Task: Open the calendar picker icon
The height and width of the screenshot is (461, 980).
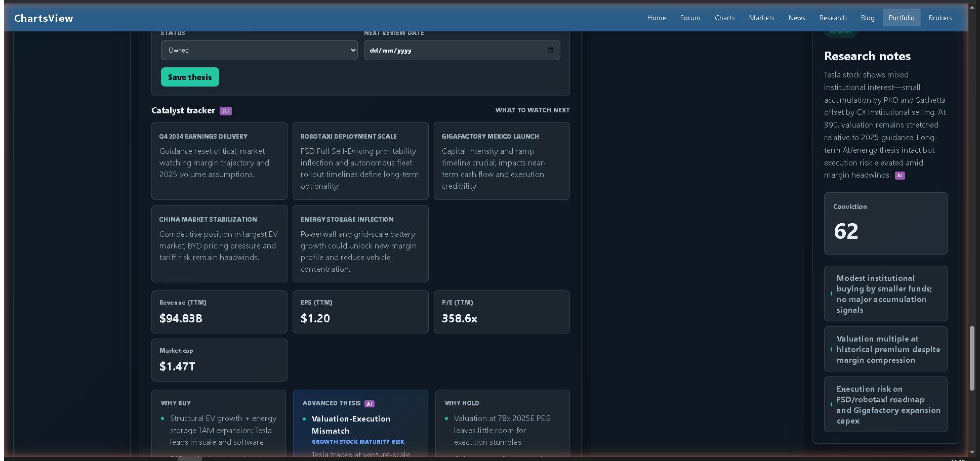Action: (550, 50)
